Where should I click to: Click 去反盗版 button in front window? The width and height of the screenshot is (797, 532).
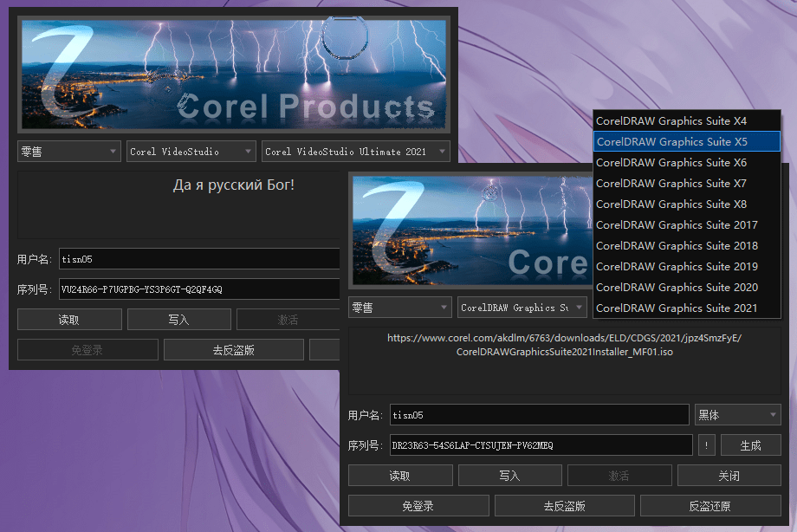pos(565,506)
